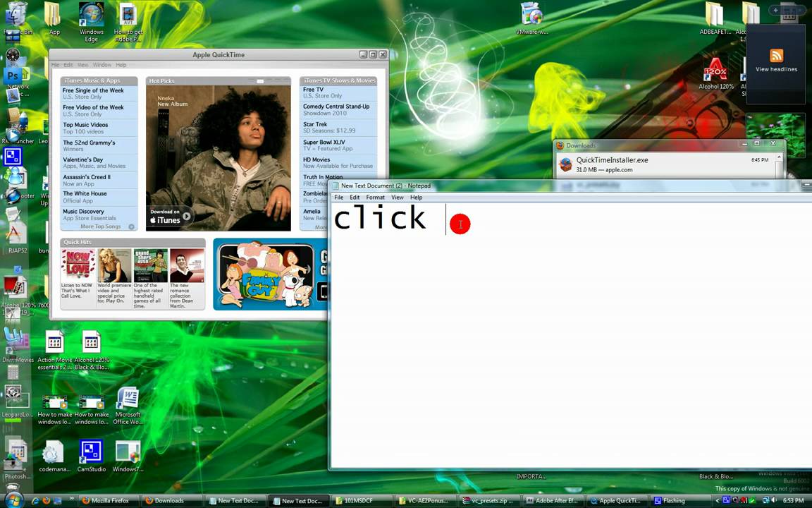The width and height of the screenshot is (812, 508).
Task: Click the Family Guy banner in QuickTime
Action: click(x=271, y=274)
